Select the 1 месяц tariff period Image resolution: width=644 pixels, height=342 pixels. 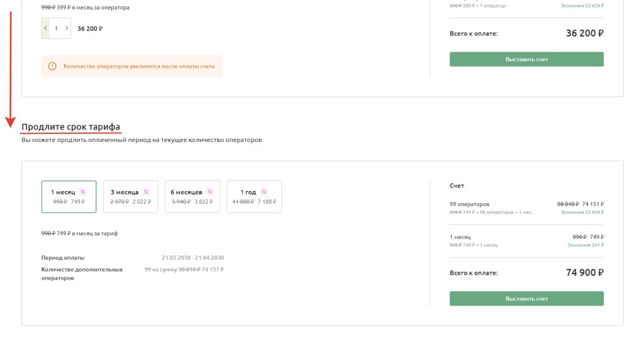point(69,197)
